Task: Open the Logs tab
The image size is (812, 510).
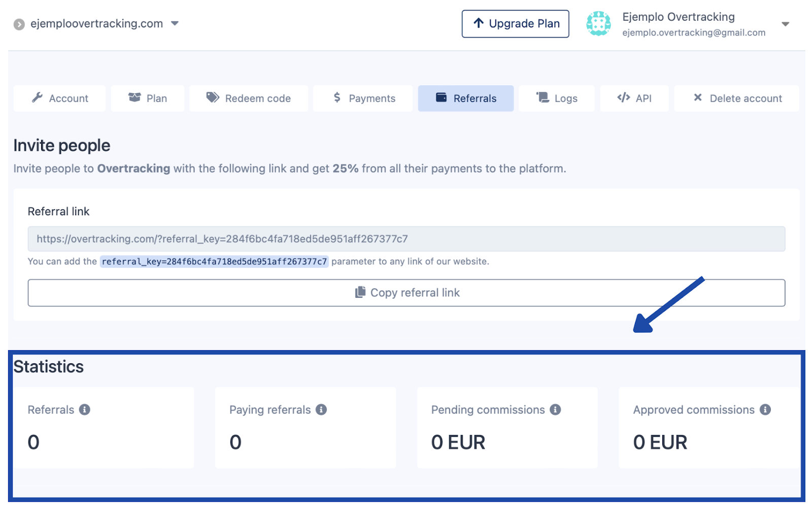Action: (x=557, y=98)
